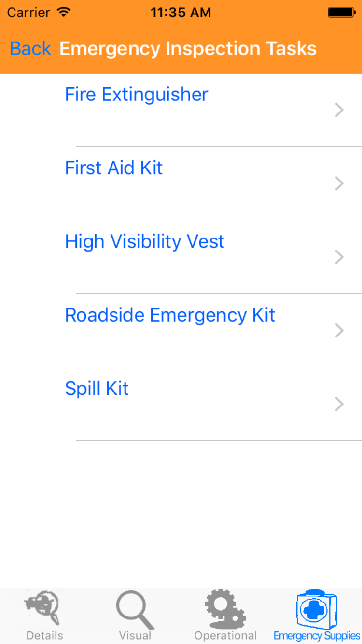Switch to the Operational tab label

click(x=225, y=635)
